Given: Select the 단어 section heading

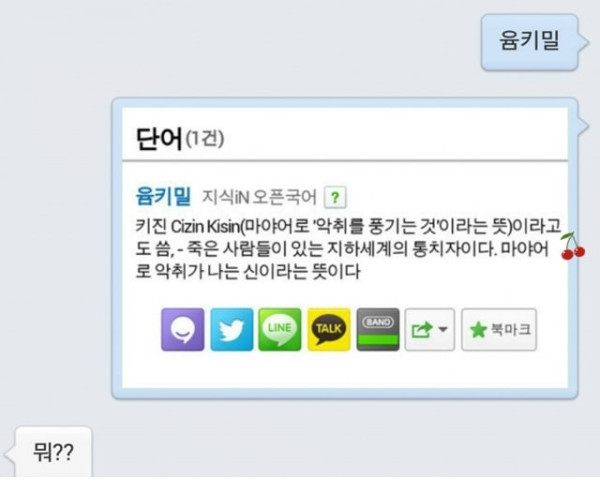Looking at the screenshot, I should click(x=158, y=139).
